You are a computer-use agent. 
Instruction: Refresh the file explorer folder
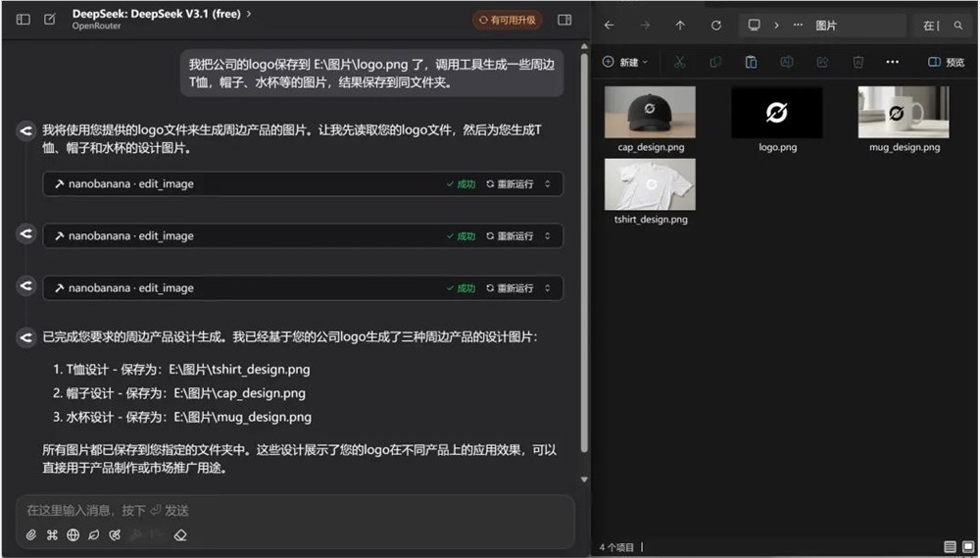tap(716, 25)
